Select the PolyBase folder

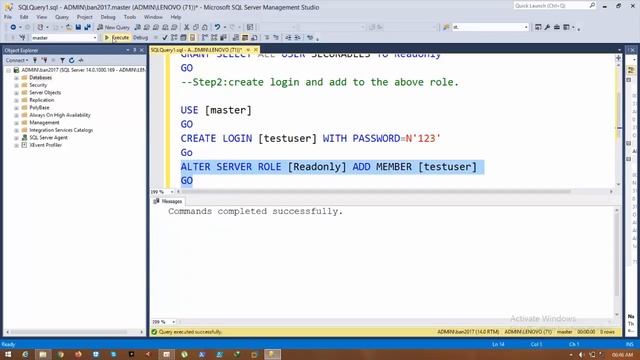point(39,108)
